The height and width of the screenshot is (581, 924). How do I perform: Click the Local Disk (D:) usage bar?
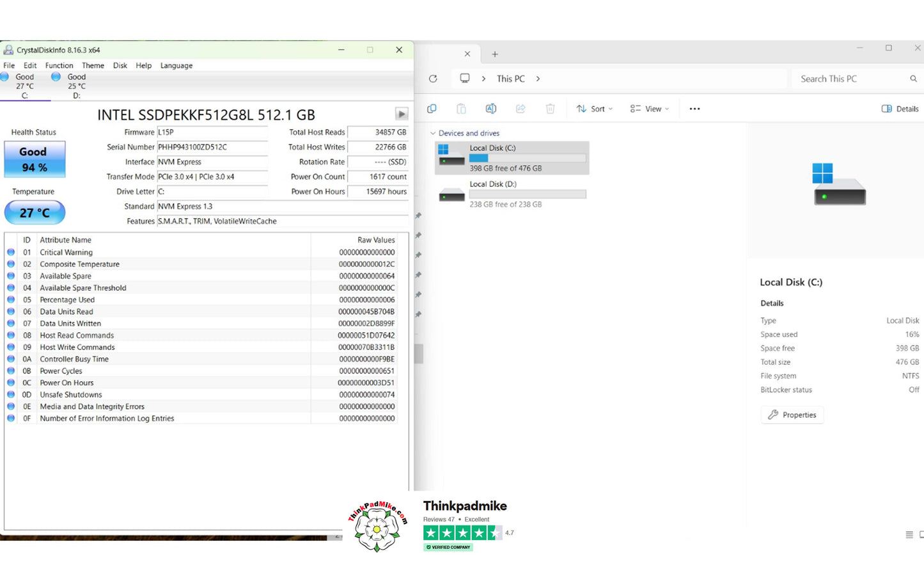pyautogui.click(x=528, y=194)
